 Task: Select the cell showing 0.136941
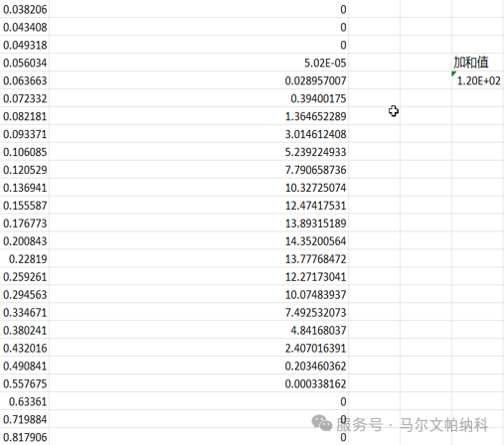click(25, 188)
